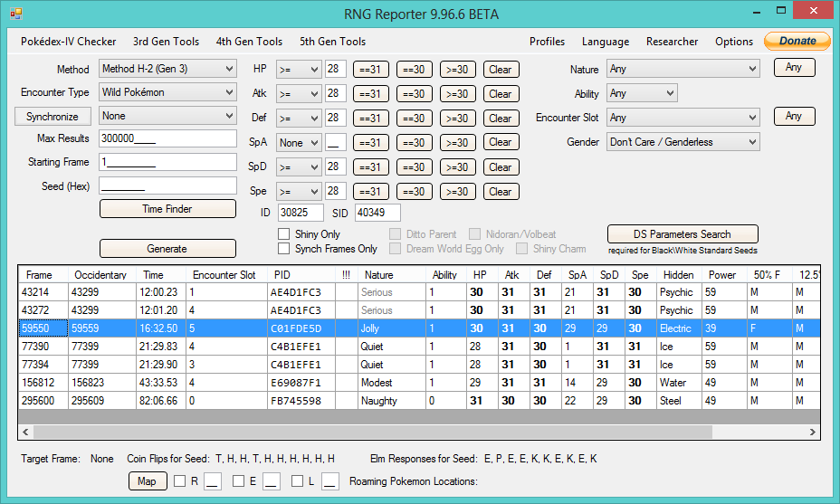Click the Generate button
This screenshot has width=840, height=504.
(x=167, y=249)
